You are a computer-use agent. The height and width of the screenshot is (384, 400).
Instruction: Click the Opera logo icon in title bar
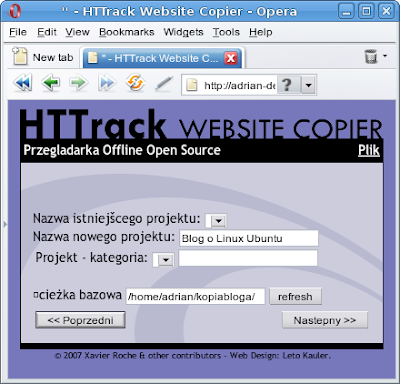[14, 11]
